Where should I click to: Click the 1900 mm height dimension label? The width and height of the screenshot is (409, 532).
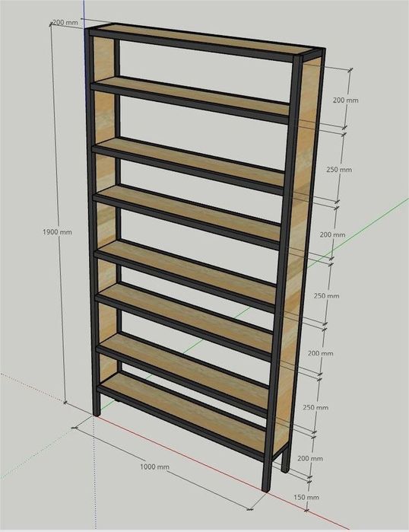point(57,232)
